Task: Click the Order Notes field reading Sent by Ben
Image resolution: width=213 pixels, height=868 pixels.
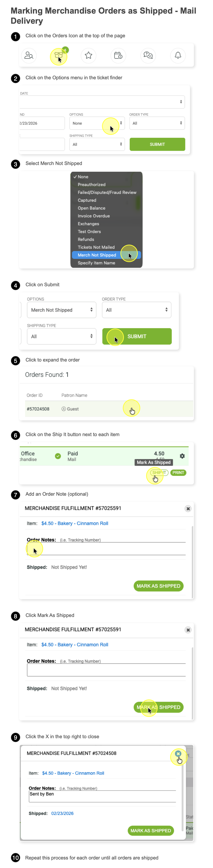Action: (x=102, y=797)
